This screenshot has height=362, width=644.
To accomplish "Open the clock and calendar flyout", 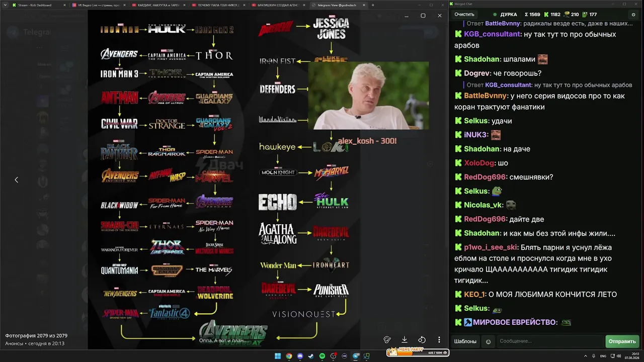I will [631, 356].
